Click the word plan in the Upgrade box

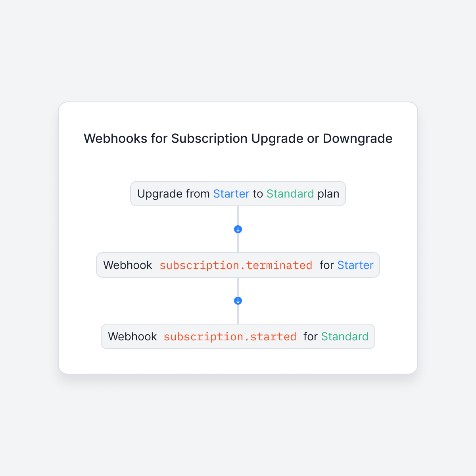point(328,194)
